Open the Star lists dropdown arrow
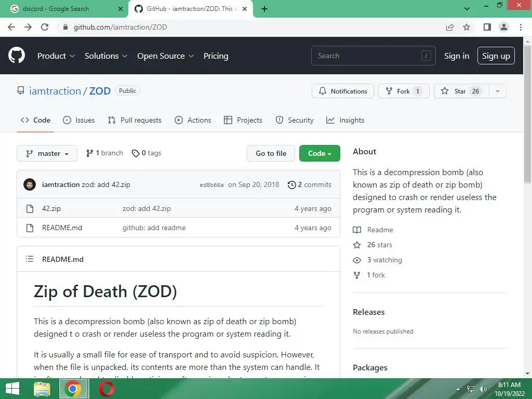The width and height of the screenshot is (532, 399). pos(497,91)
